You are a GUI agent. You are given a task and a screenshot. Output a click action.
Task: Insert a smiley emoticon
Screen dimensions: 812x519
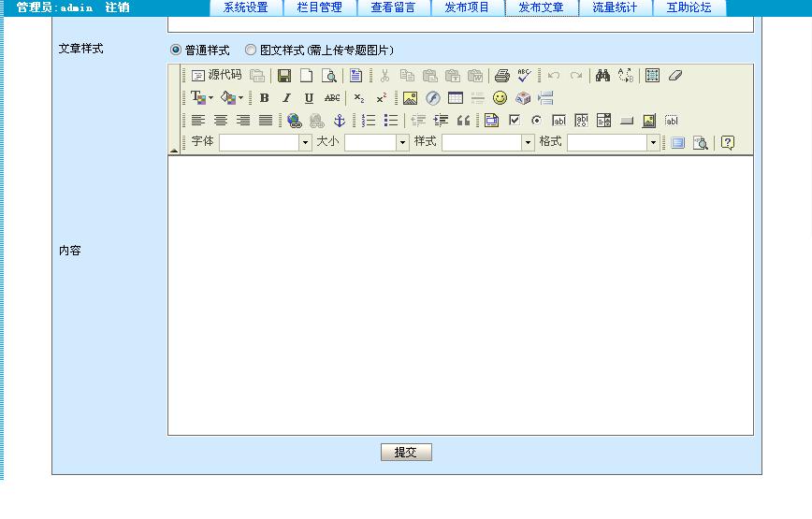(x=500, y=98)
